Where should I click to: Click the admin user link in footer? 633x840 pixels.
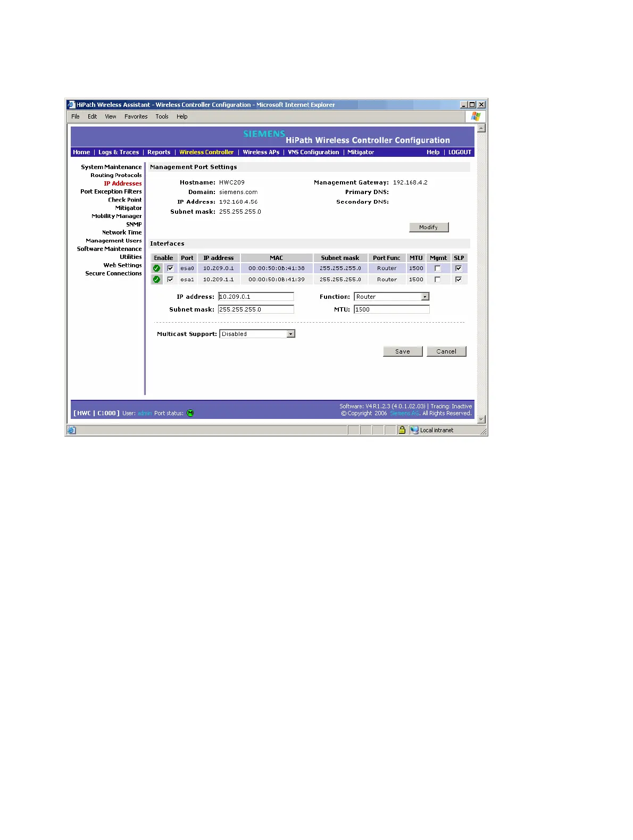point(145,413)
